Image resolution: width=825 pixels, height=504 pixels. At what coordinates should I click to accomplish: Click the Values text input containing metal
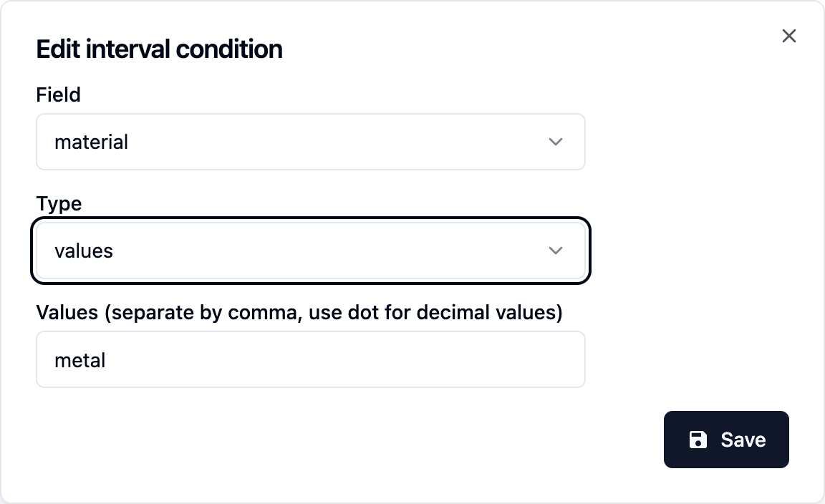[310, 359]
